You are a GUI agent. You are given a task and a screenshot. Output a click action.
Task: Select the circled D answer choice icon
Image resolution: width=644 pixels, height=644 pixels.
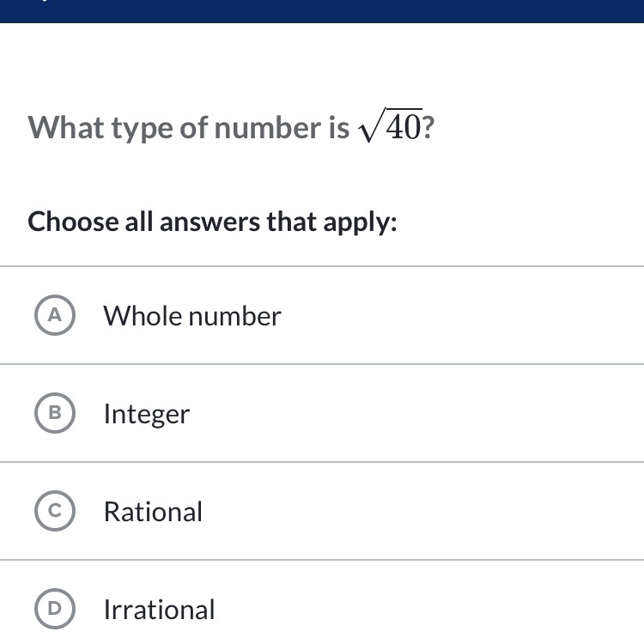55,608
